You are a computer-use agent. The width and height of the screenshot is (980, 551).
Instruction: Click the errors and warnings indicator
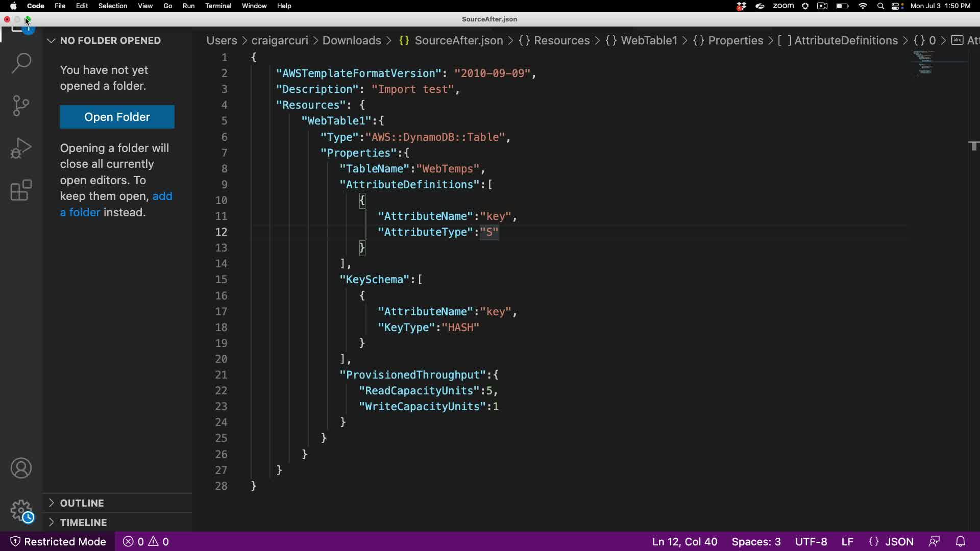tap(146, 541)
